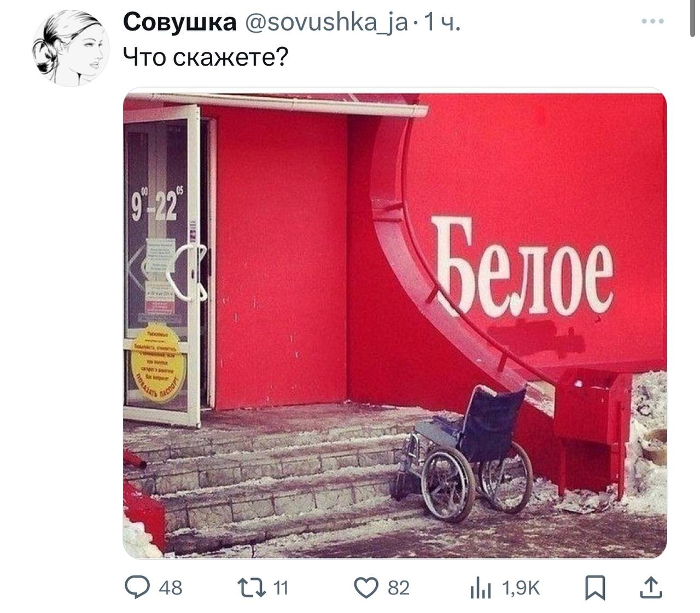
Task: Click the reply count 48
Action: [170, 588]
